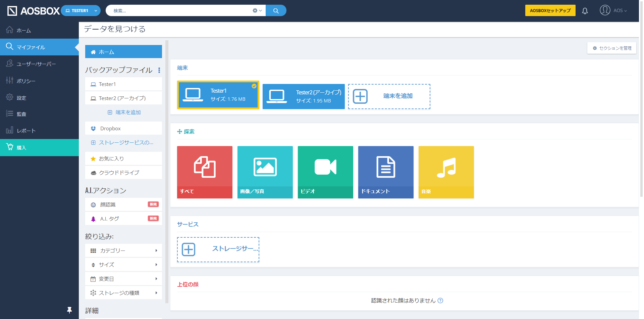Open お気に入り favorites
This screenshot has width=644, height=319.
pos(123,158)
